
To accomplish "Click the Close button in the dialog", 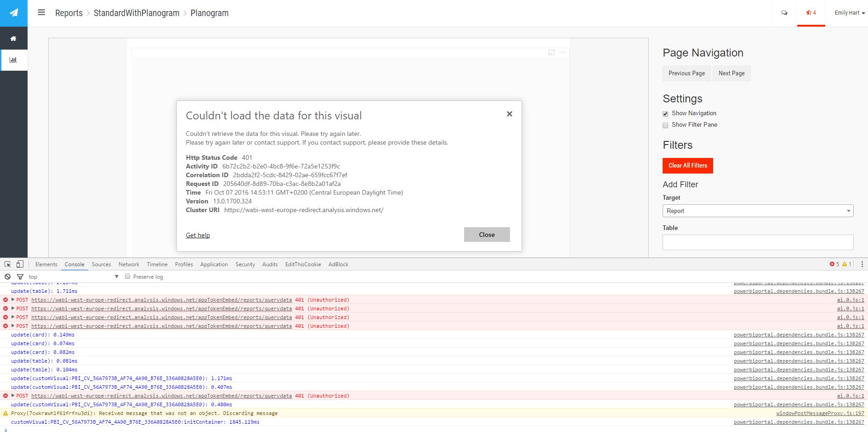I will click(487, 235).
